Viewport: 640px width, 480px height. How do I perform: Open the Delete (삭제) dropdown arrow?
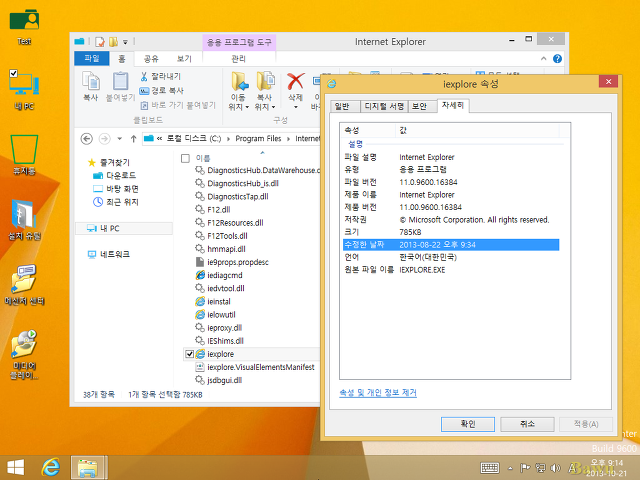tap(296, 107)
